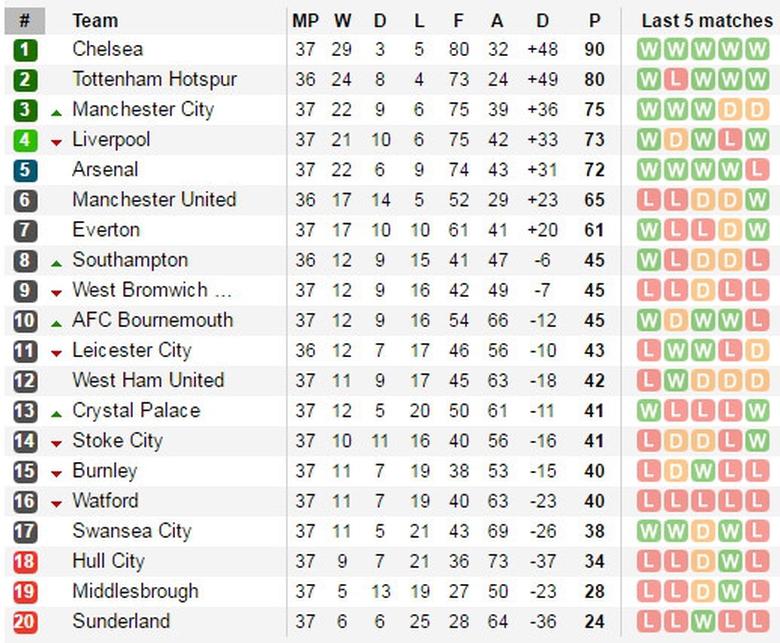The height and width of the screenshot is (643, 780).
Task: Open the Manchester United team link
Action: point(154,200)
